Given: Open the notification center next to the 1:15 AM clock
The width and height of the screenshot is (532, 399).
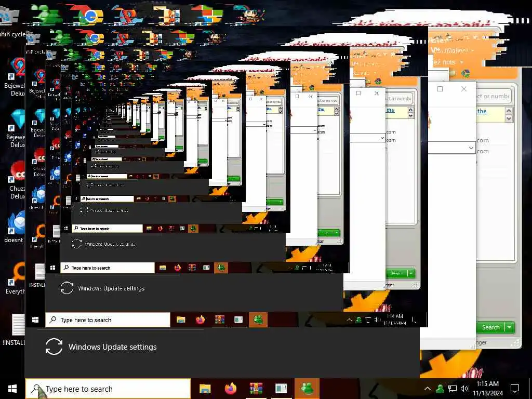Looking at the screenshot, I should pyautogui.click(x=515, y=389).
